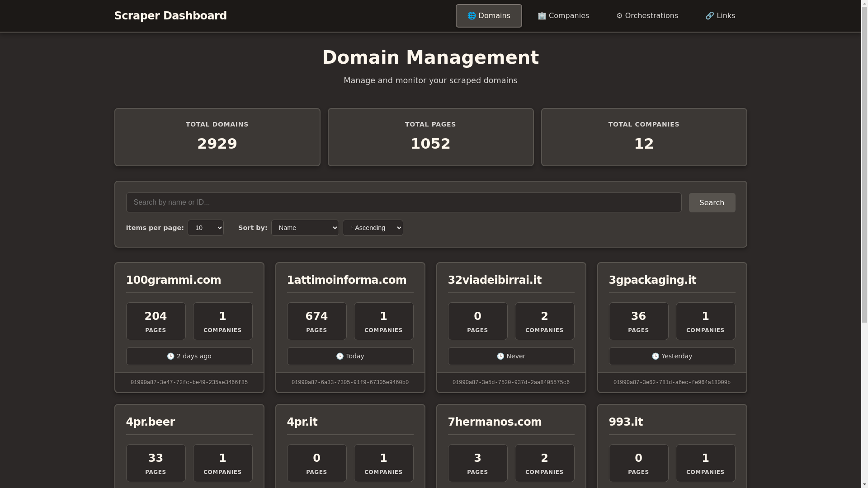This screenshot has width=868, height=488.
Task: Open the 4pr.it domain title
Action: (302, 422)
